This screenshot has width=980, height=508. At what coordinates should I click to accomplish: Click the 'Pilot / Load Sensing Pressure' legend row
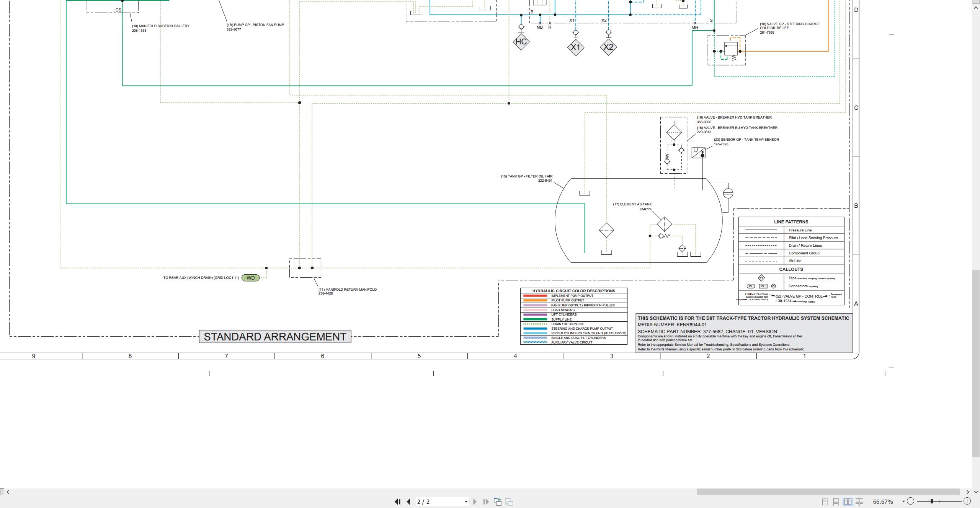pos(791,238)
